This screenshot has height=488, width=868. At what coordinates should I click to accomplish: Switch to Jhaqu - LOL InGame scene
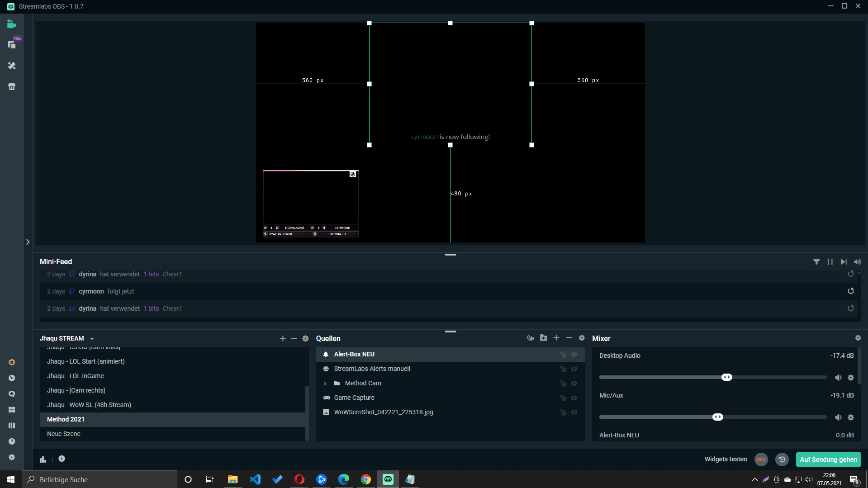76,376
